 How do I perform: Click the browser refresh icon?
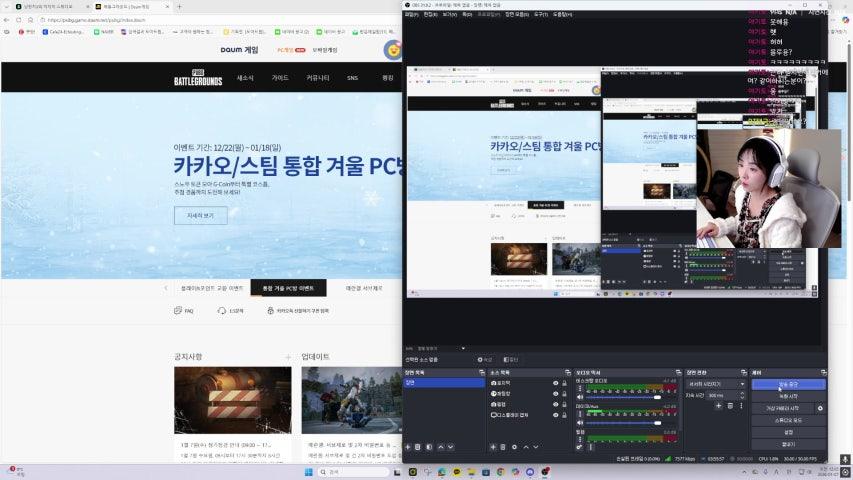(36, 19)
